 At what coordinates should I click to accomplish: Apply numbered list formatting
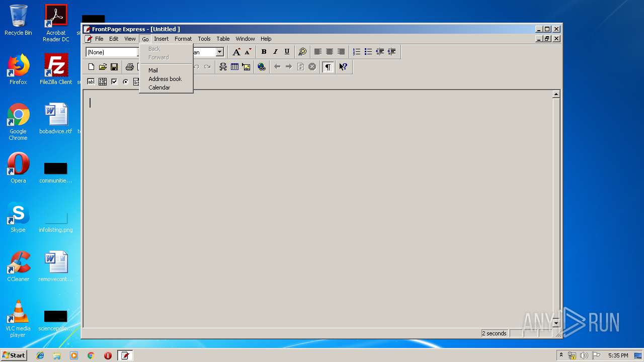(x=357, y=52)
